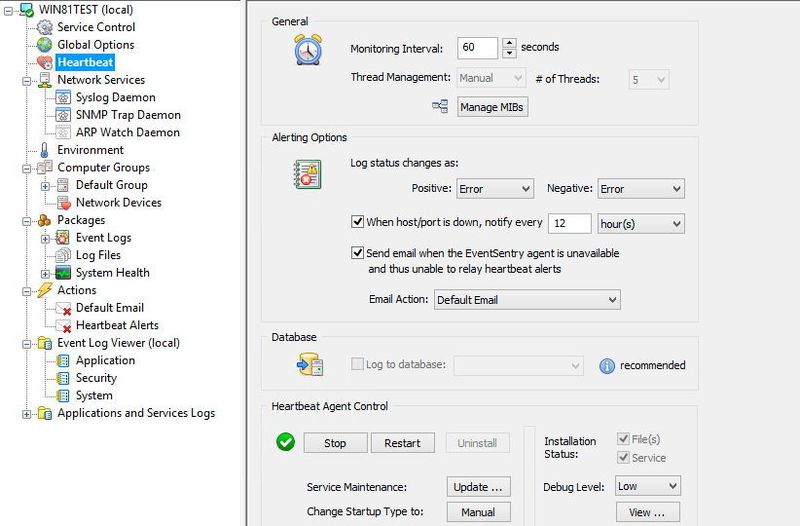
Task: Click the Service installation status checkbox
Action: (x=623, y=457)
